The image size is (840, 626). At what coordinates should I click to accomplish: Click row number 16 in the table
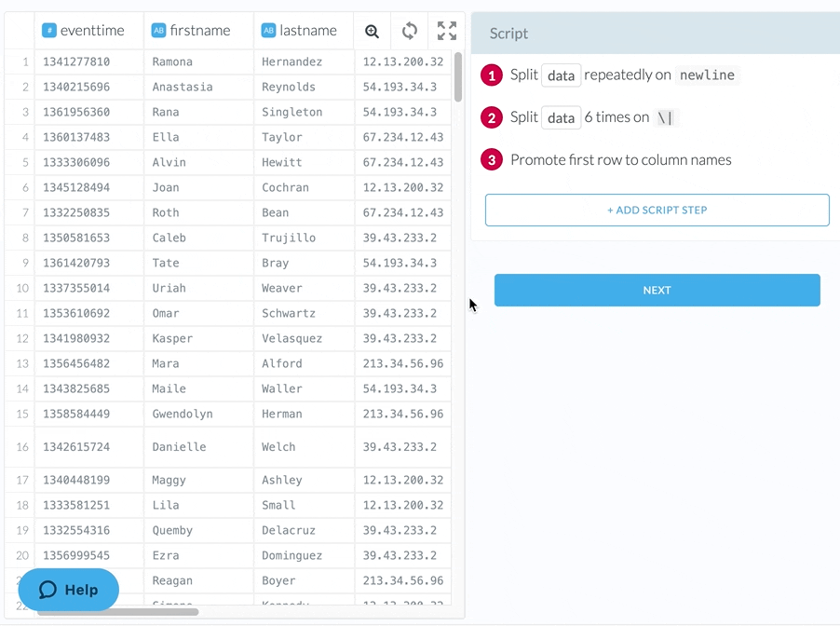tap(22, 447)
